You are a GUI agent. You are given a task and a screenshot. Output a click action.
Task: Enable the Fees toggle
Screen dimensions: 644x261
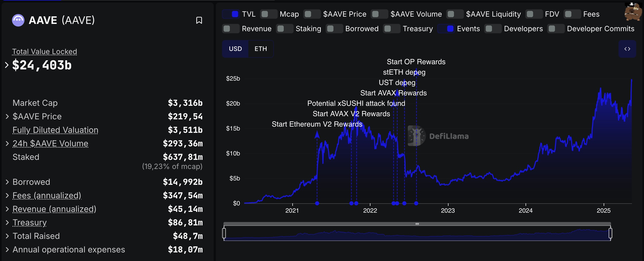pos(572,14)
